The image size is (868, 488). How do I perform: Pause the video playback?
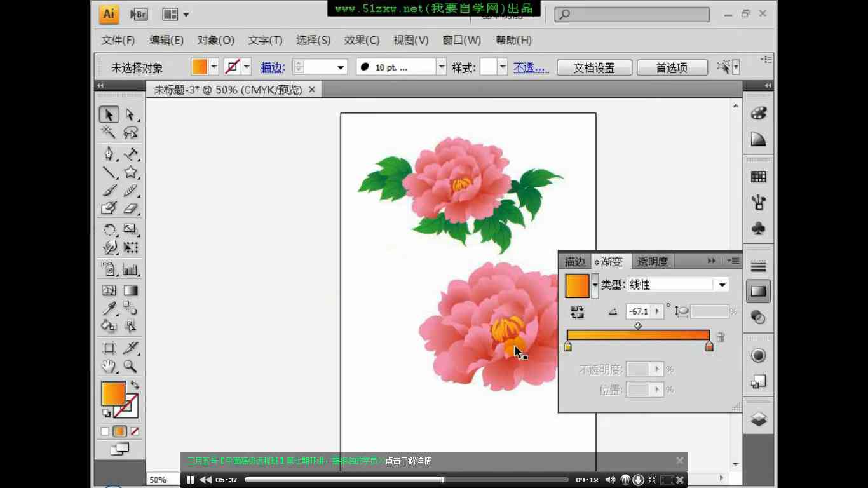190,480
